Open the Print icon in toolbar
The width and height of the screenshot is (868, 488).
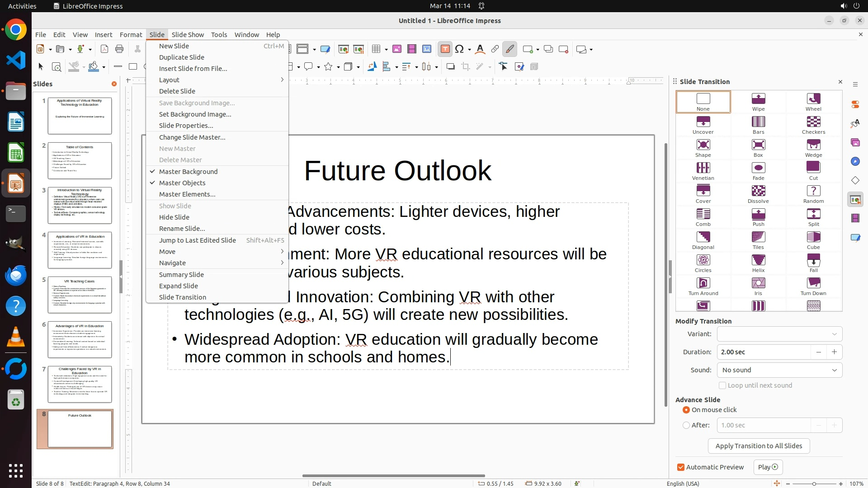tap(119, 49)
